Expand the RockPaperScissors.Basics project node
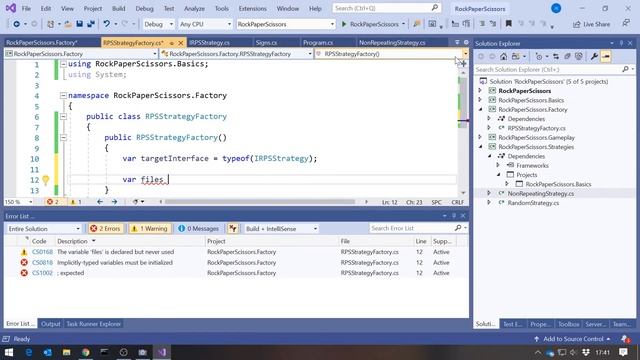Screen dimensions: 640x360 pyautogui.click(x=480, y=100)
